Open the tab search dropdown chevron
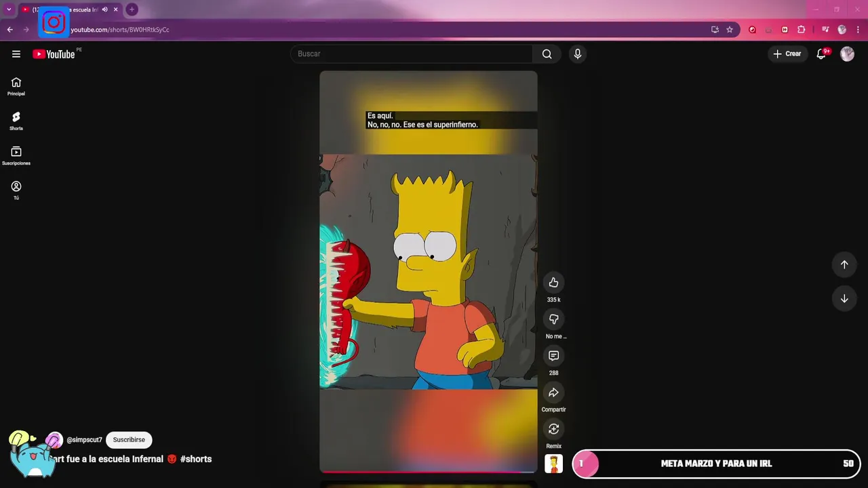Viewport: 868px width, 488px height. [9, 9]
